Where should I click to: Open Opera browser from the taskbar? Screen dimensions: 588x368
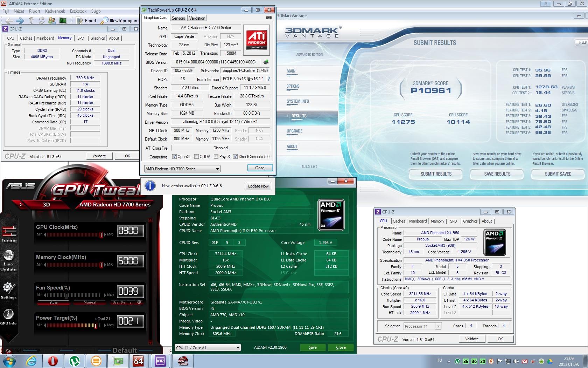click(x=53, y=361)
